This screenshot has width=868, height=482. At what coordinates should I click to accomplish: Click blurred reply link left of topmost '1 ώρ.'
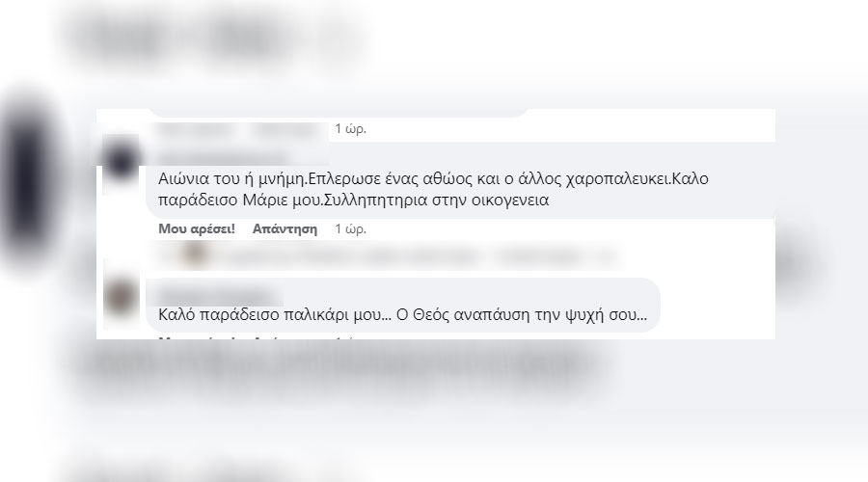[285, 129]
